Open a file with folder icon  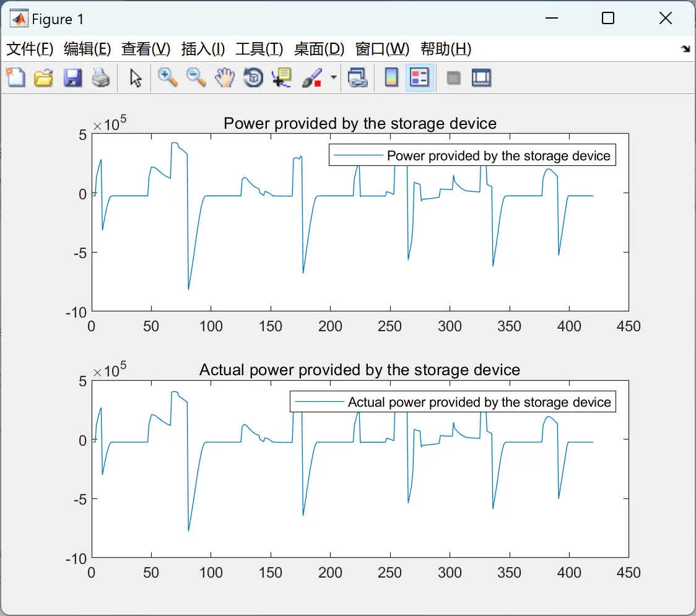tap(43, 77)
